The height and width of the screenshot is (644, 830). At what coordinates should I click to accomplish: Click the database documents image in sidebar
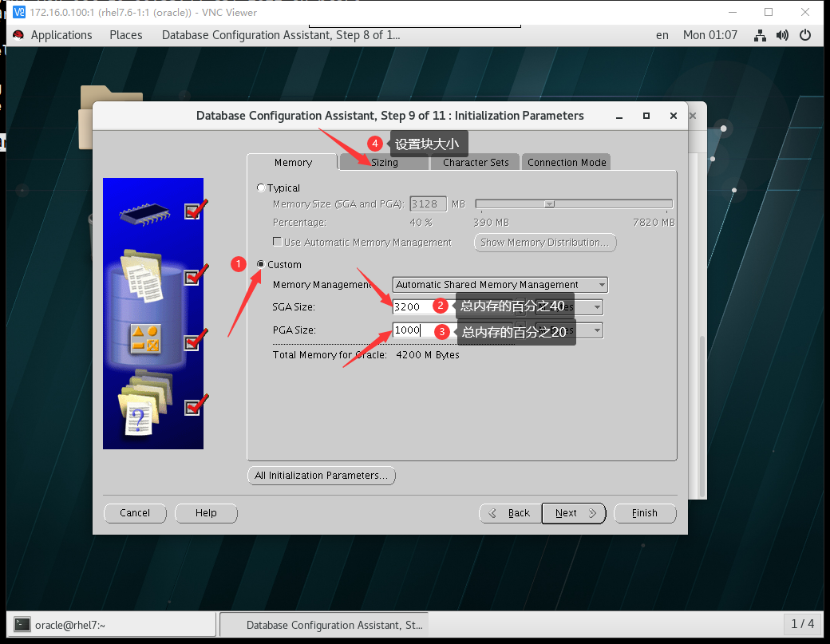144,275
